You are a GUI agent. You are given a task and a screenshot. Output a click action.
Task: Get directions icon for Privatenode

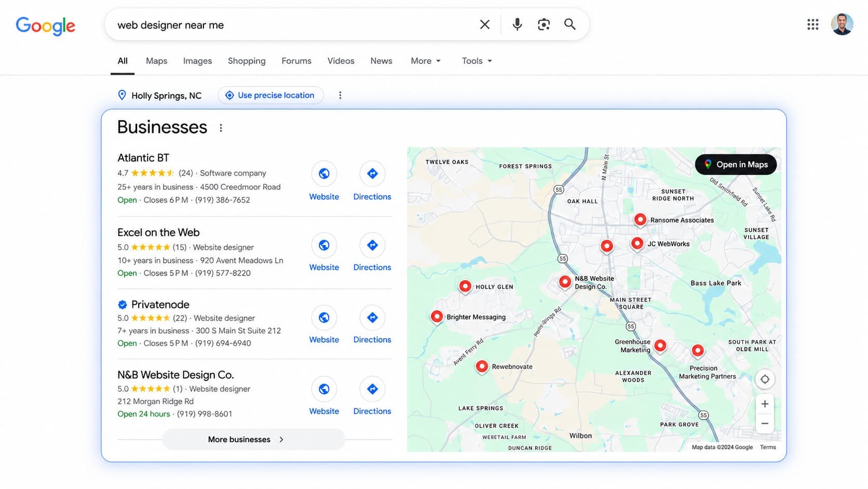tap(372, 318)
